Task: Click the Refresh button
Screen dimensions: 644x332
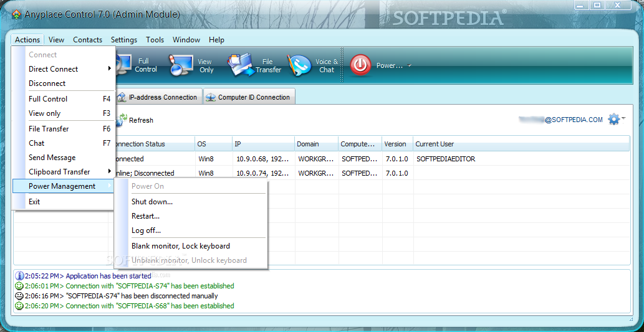Action: [134, 120]
